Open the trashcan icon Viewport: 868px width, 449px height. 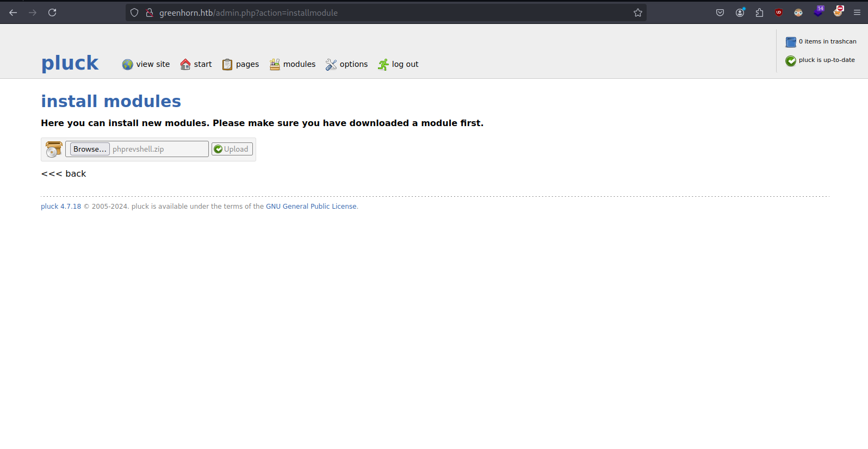tap(791, 42)
